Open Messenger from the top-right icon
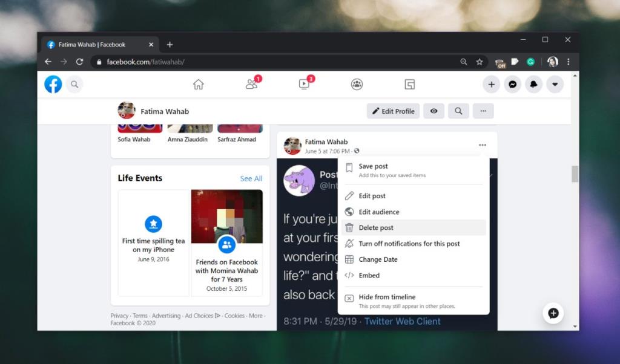This screenshot has width=620, height=364. 512,85
